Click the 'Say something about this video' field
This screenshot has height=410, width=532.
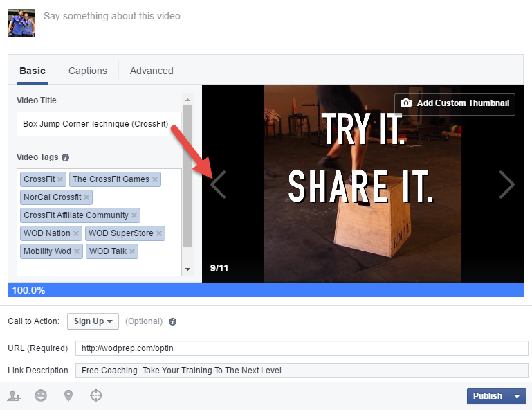116,17
